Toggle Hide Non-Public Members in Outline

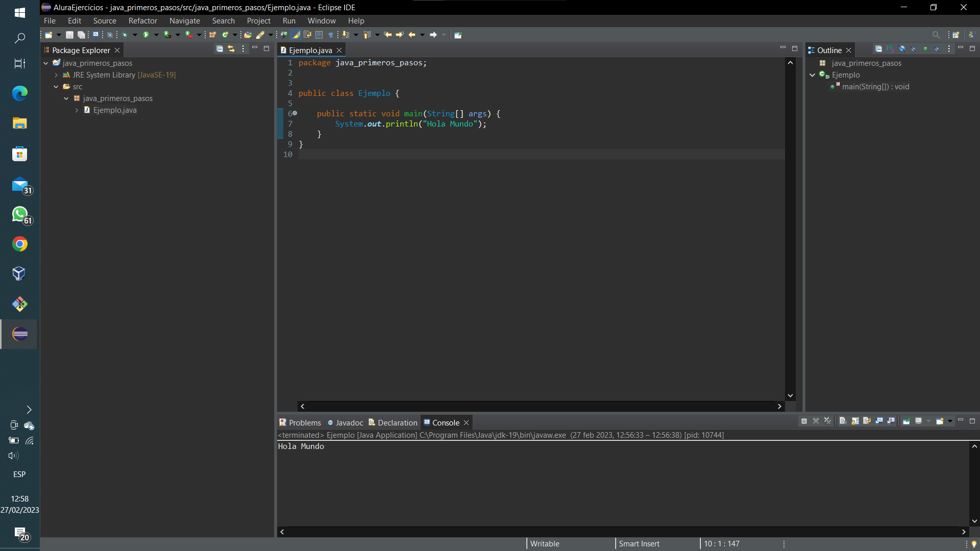[x=925, y=49]
